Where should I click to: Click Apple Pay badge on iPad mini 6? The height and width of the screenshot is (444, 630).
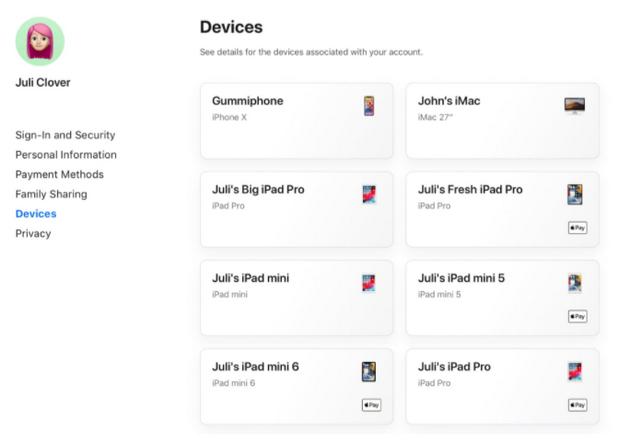[371, 405]
